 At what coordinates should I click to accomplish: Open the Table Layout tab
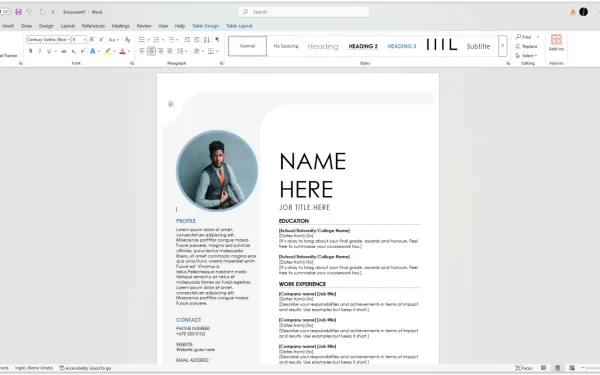[x=239, y=26]
